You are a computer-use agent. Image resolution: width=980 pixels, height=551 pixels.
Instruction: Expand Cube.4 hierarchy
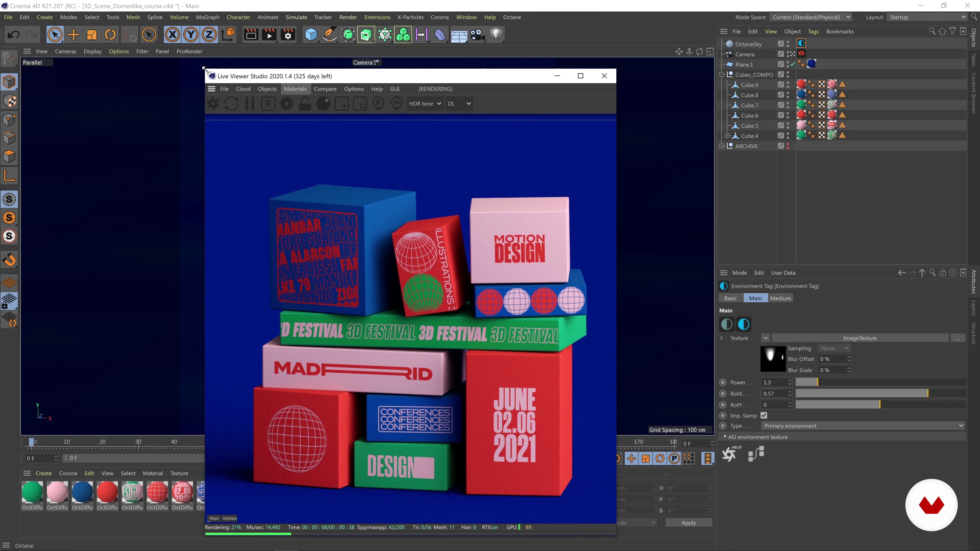pyautogui.click(x=727, y=136)
